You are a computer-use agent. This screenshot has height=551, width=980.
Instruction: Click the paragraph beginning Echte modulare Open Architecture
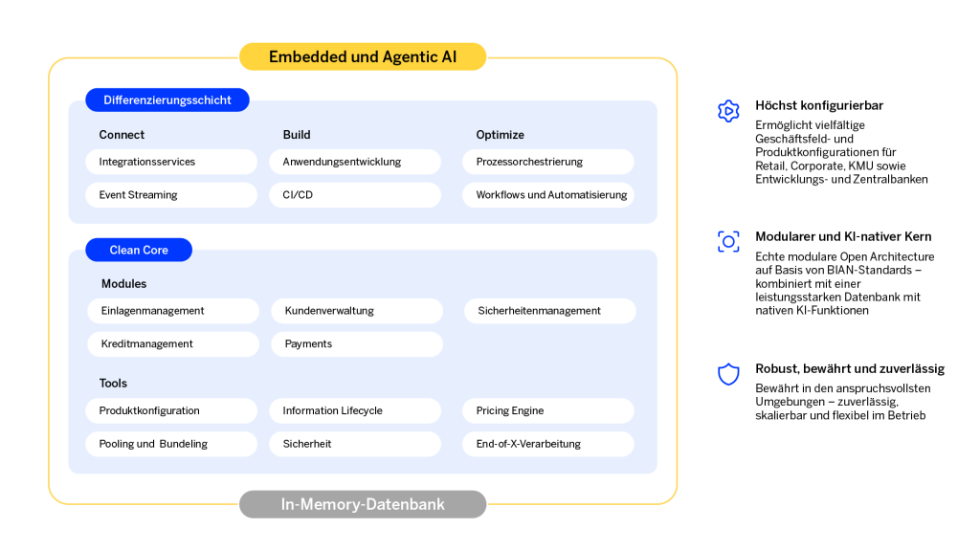coord(844,283)
